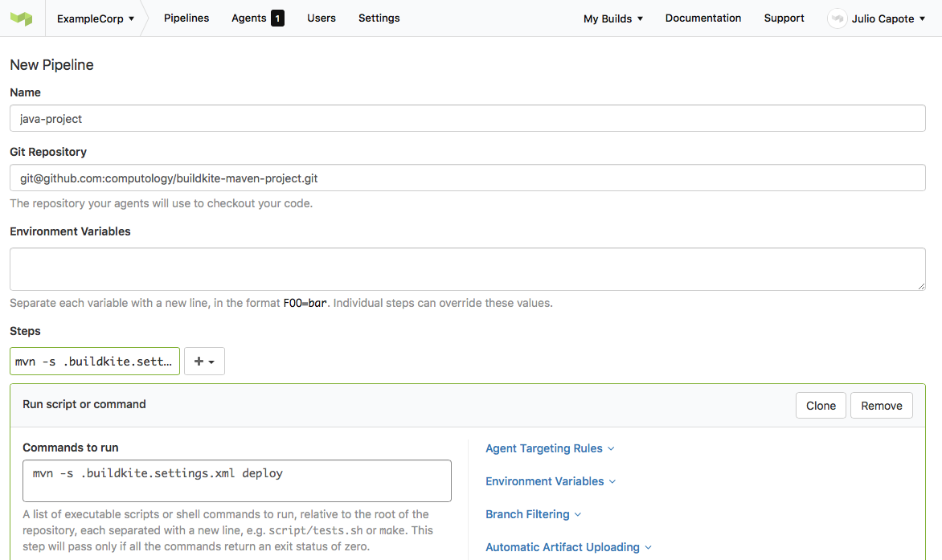942x560 pixels.
Task: Select the mvn deploy step chip
Action: point(94,361)
